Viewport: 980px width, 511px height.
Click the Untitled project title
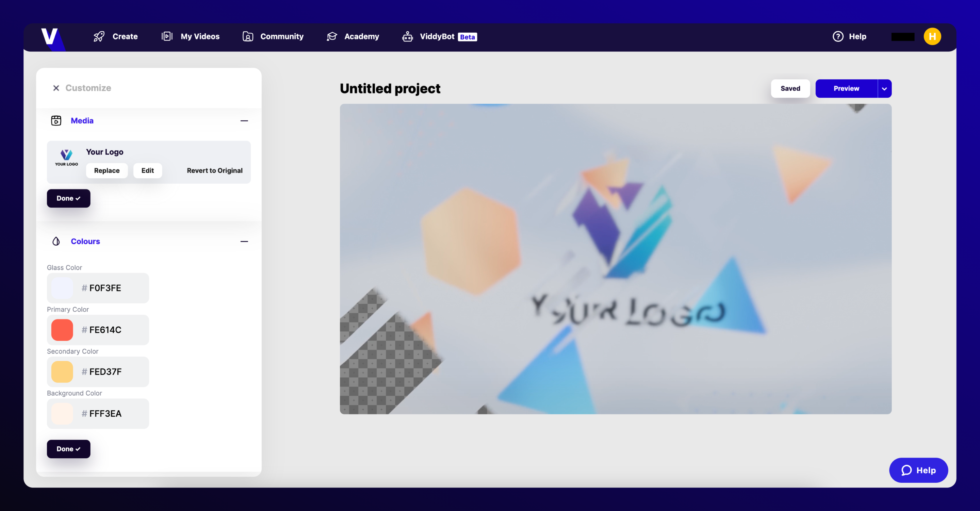pos(390,89)
